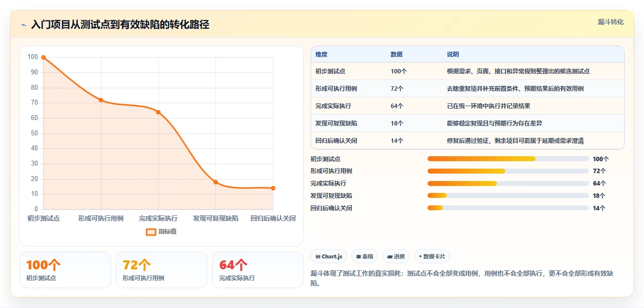Click the table cell reading 100个

pos(399,71)
